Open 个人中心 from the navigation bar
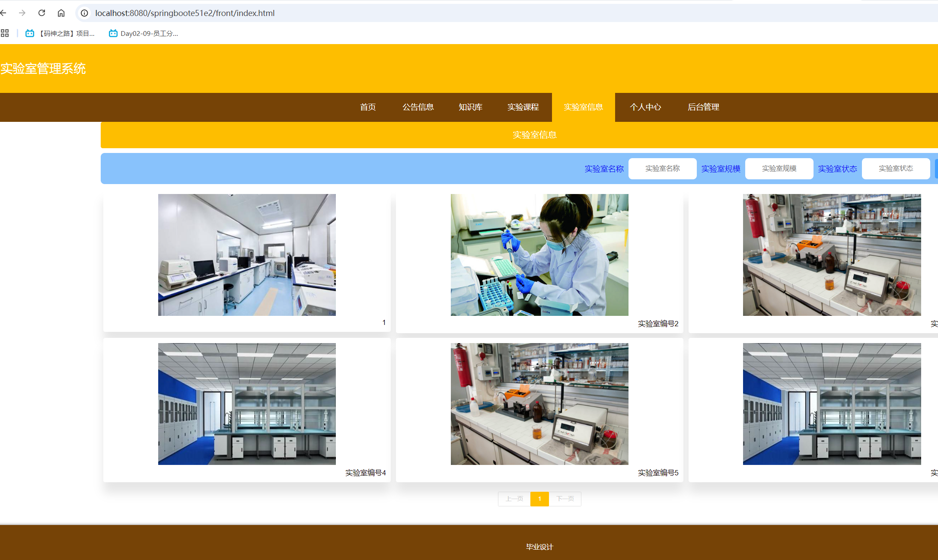 tap(645, 107)
